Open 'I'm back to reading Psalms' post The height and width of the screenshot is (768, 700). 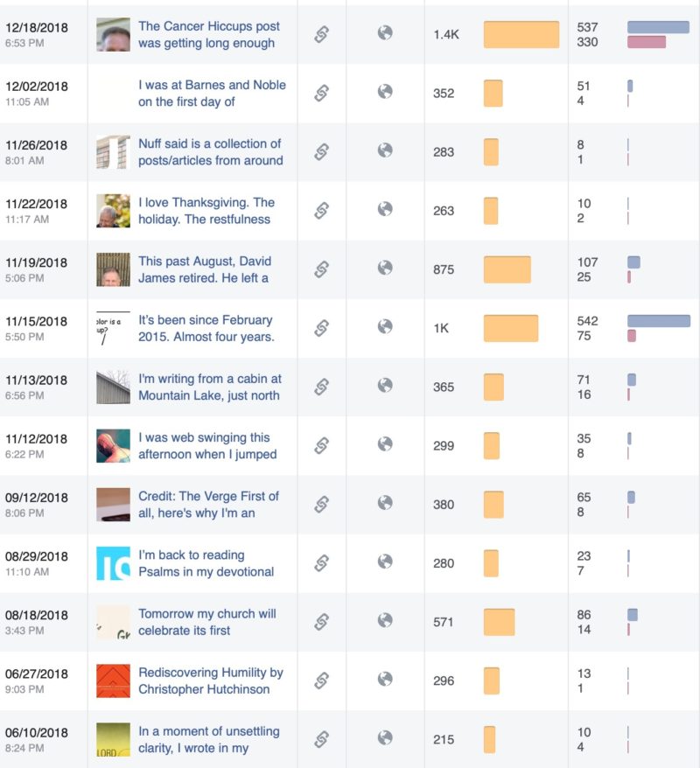click(206, 563)
